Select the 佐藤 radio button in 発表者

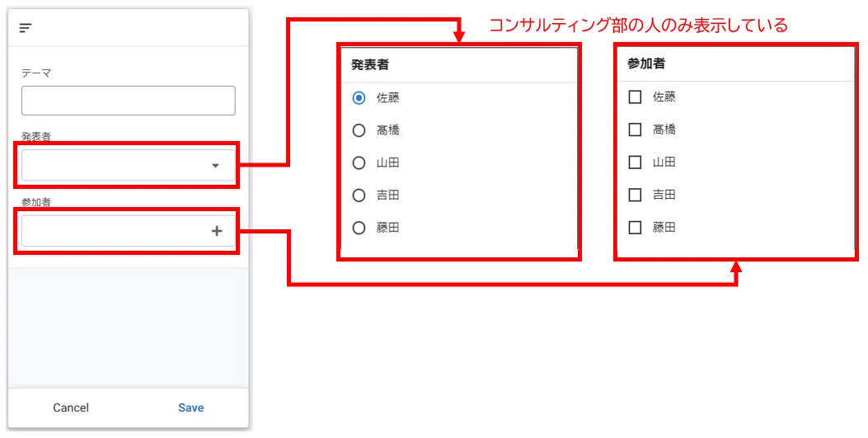click(x=359, y=98)
